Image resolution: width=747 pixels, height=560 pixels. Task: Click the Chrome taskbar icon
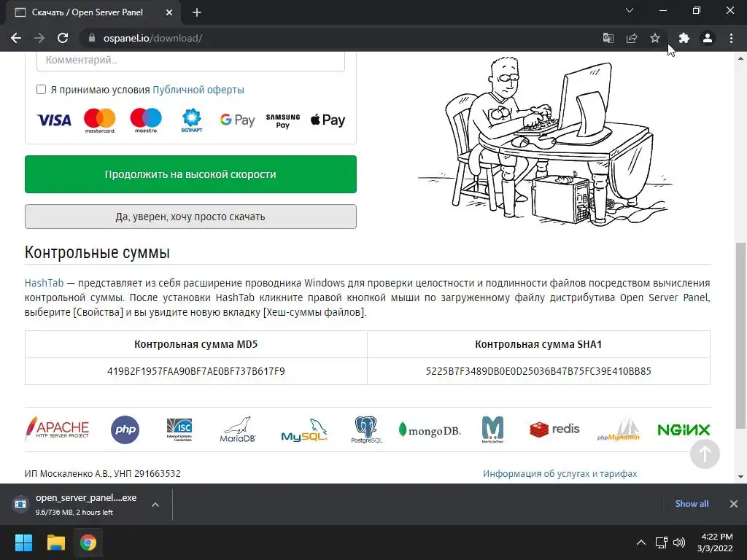tap(88, 542)
